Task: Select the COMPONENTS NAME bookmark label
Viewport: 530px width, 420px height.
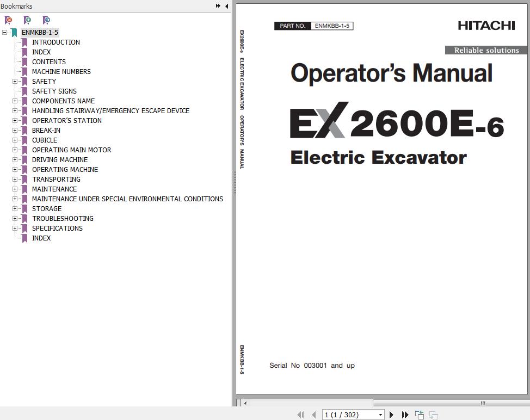Action: pos(64,101)
